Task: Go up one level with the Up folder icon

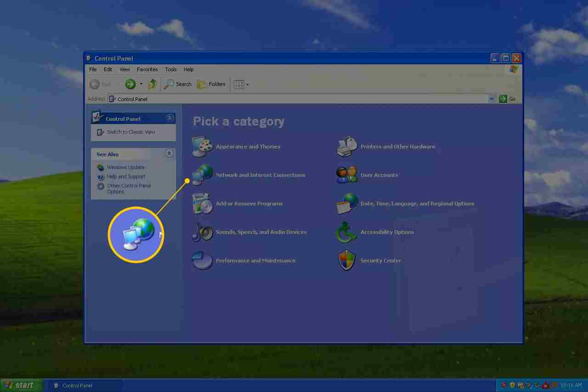Action: click(x=153, y=84)
